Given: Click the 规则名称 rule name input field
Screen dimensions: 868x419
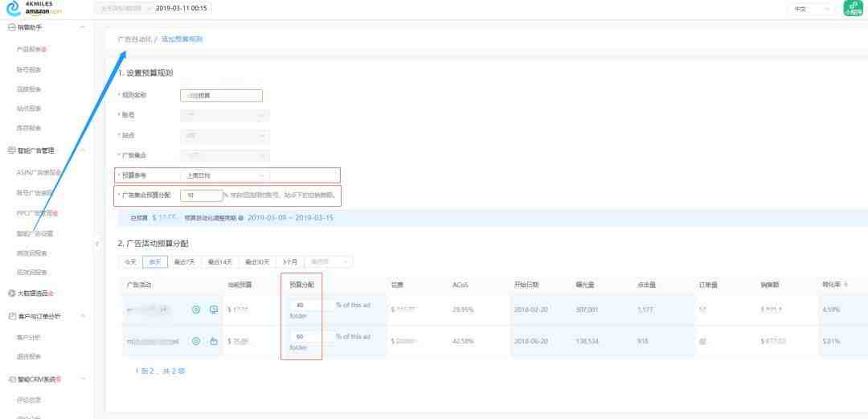Looking at the screenshot, I should (x=221, y=95).
